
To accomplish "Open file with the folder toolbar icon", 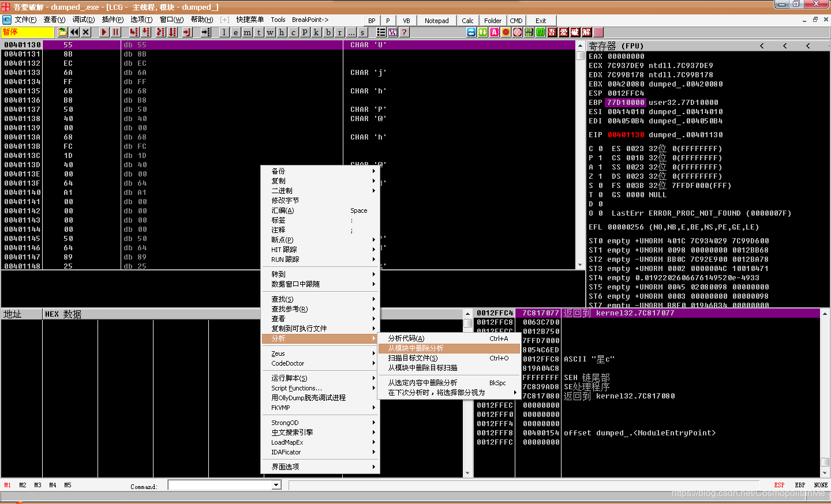I will pyautogui.click(x=62, y=32).
